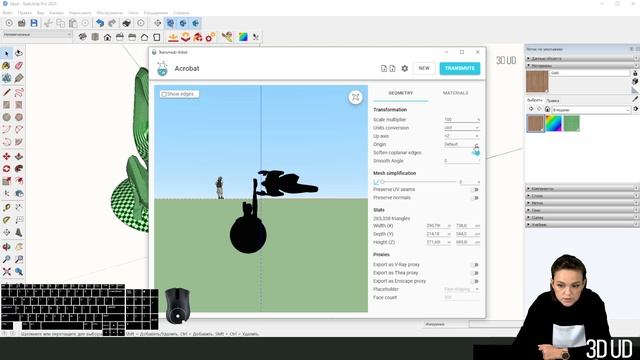
Task: Collapse the Материалы tray panel
Action: click(x=582, y=65)
